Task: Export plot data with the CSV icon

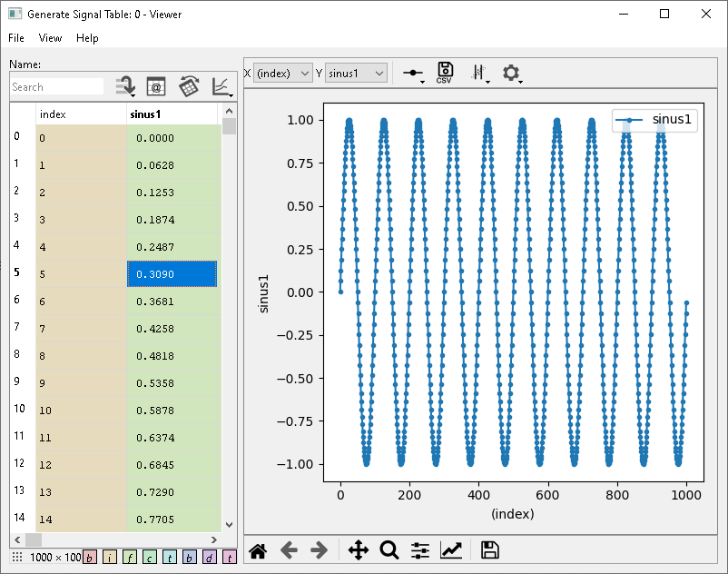Action: point(445,73)
